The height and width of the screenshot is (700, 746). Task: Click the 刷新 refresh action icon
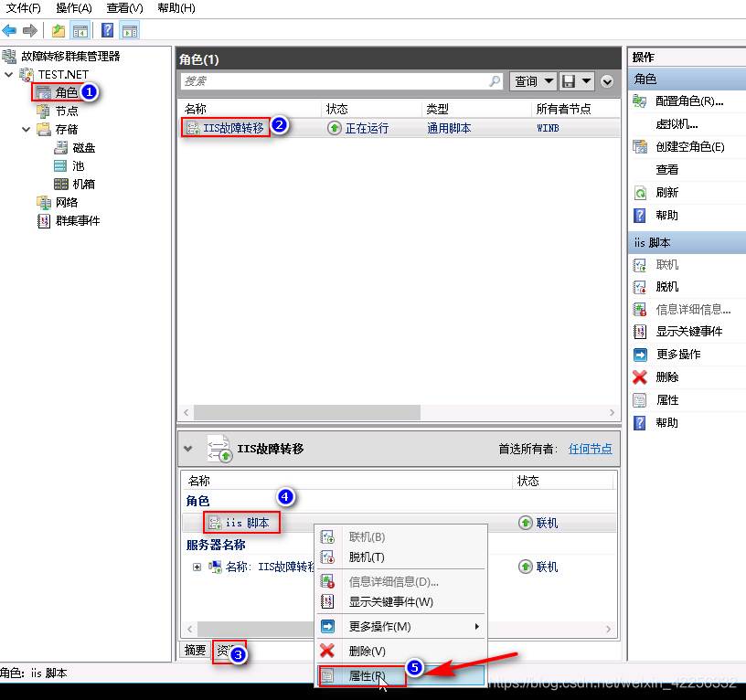click(x=640, y=193)
